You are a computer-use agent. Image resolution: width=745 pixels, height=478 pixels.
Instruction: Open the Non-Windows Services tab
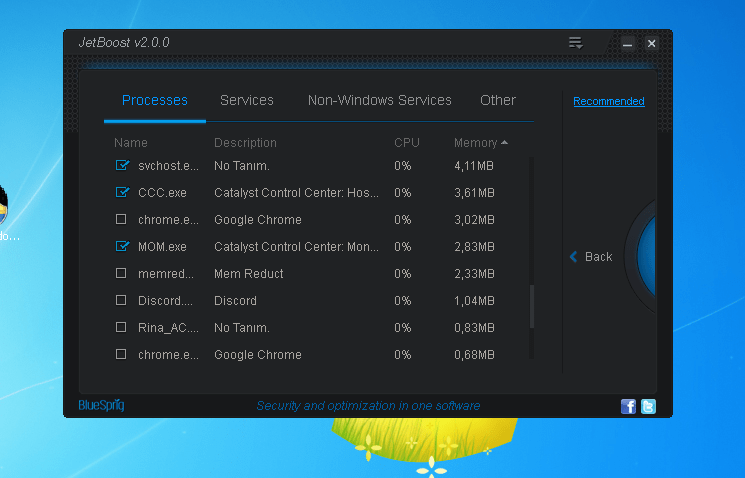coord(380,100)
